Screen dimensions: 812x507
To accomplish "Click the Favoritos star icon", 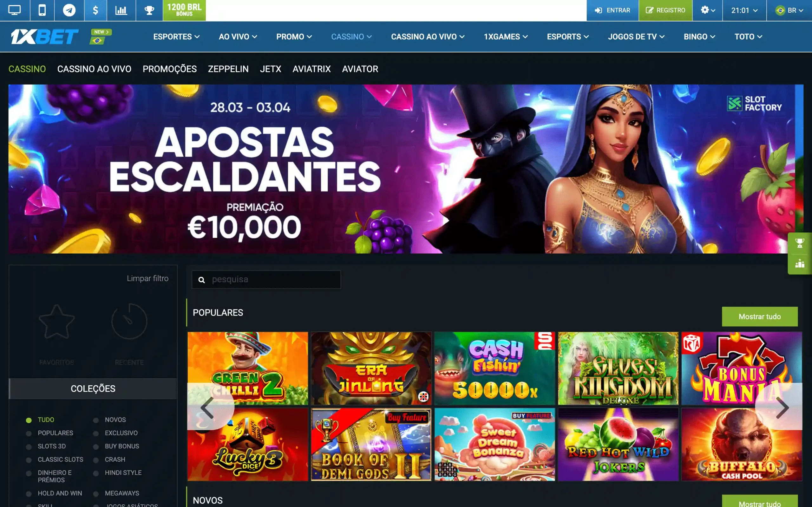I will click(x=56, y=322).
